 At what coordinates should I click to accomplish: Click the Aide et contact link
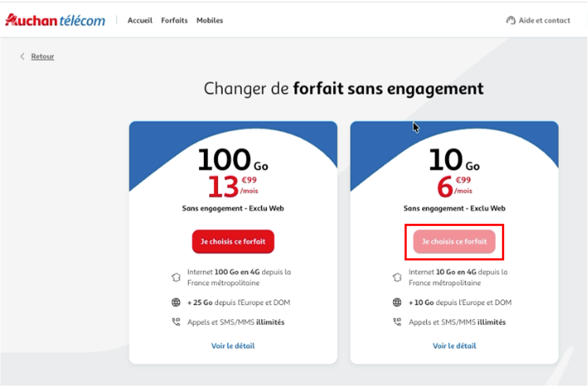(x=544, y=20)
